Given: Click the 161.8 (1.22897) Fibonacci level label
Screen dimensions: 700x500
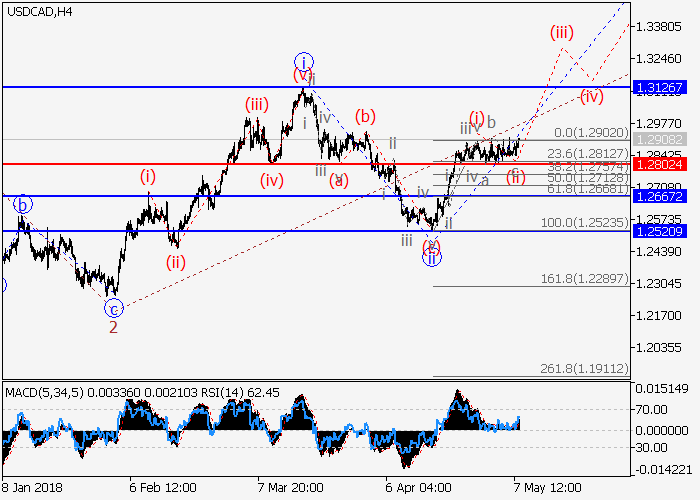Looking at the screenshot, I should tap(594, 279).
